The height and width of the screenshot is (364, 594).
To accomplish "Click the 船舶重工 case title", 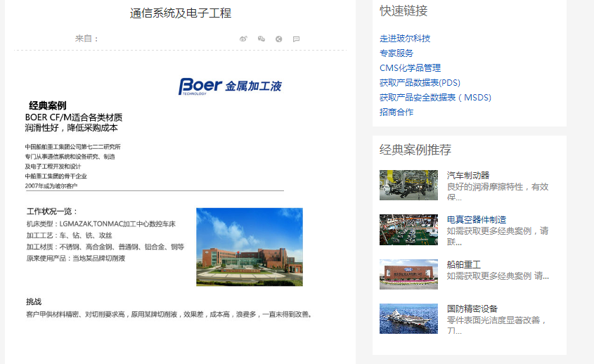I will (464, 265).
